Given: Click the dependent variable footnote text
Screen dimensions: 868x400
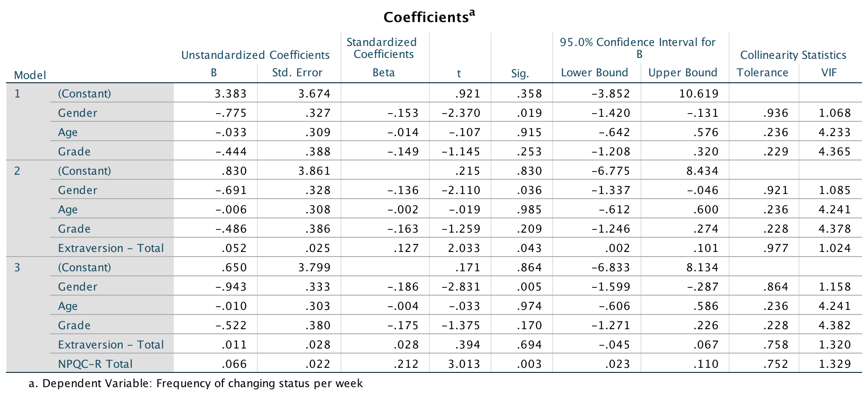Looking at the screenshot, I should pos(196,383).
